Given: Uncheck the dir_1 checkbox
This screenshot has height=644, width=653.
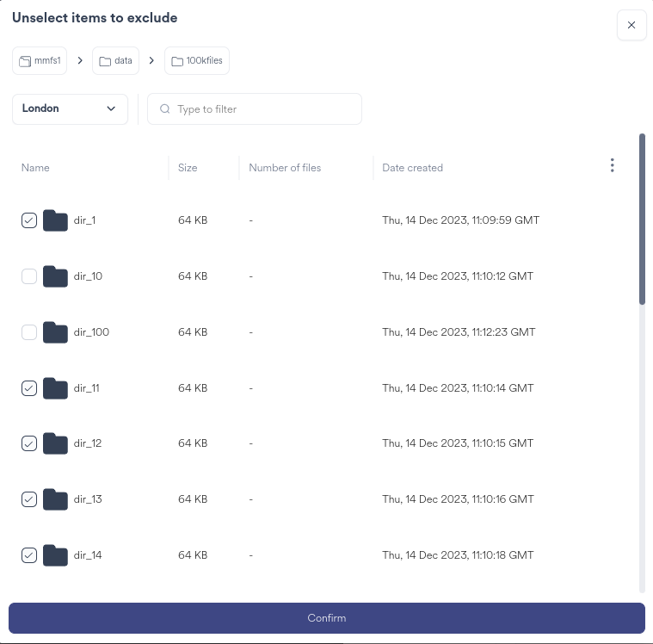Looking at the screenshot, I should point(29,220).
